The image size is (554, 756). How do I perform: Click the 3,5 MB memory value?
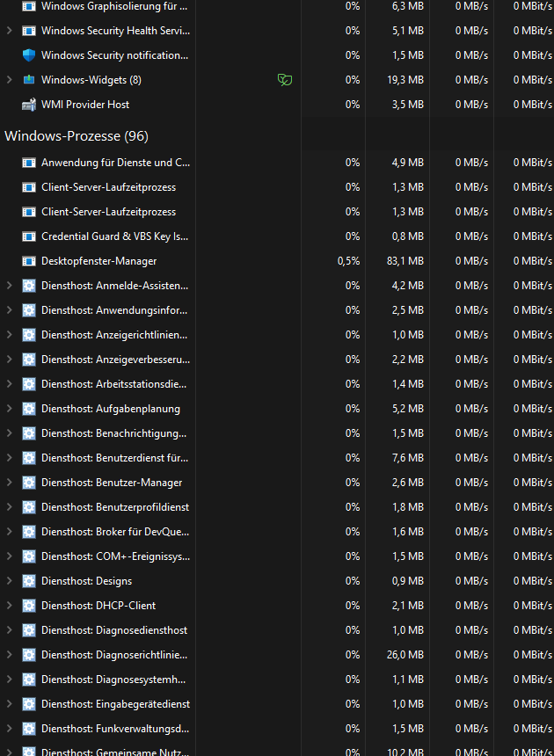pos(408,104)
